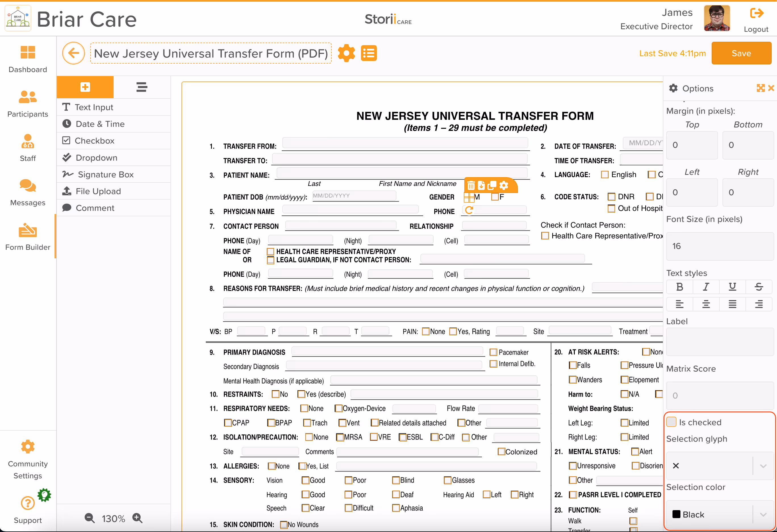The image size is (777, 532).
Task: Center align the text
Action: pyautogui.click(x=706, y=304)
